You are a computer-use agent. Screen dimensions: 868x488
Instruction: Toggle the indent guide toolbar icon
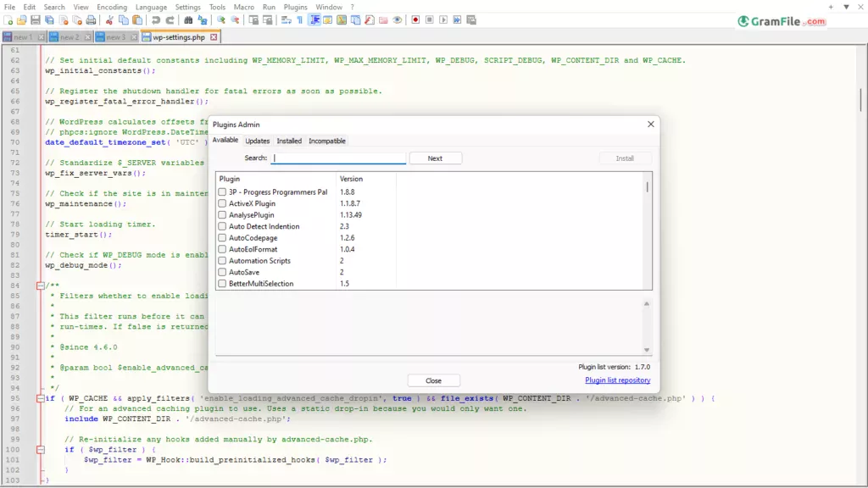point(315,20)
